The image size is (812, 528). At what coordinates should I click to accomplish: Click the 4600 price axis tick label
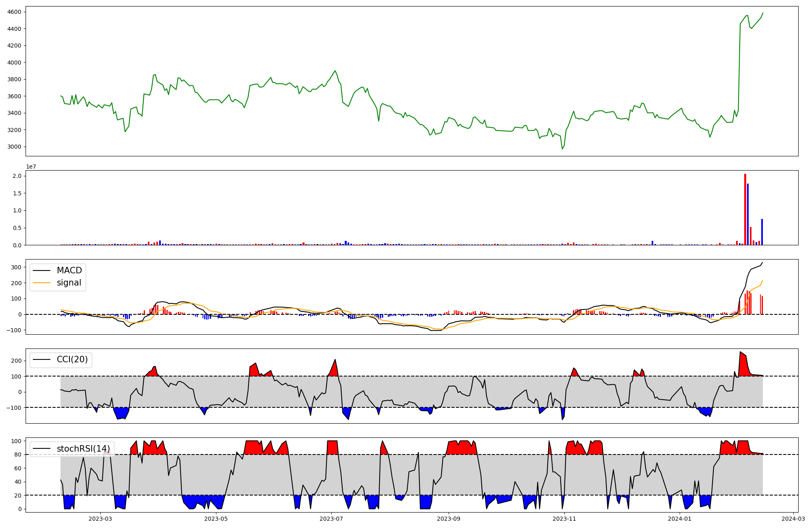click(x=15, y=12)
